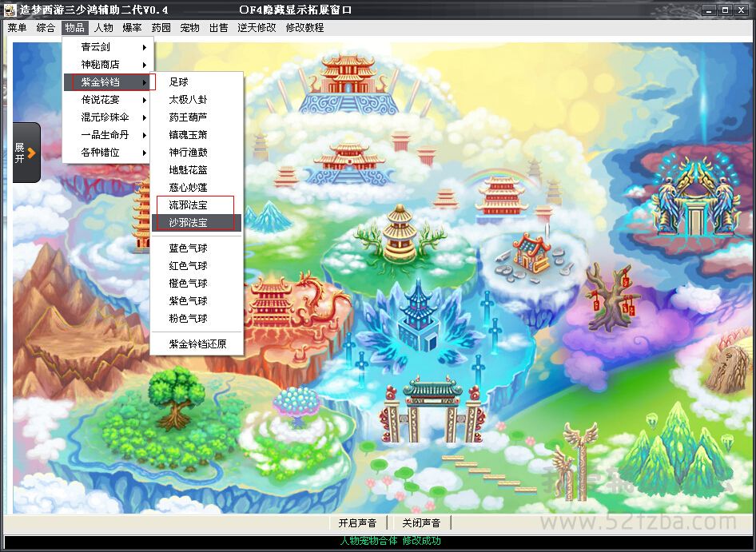Expand the 紫金铃铛 submenu

(x=109, y=82)
